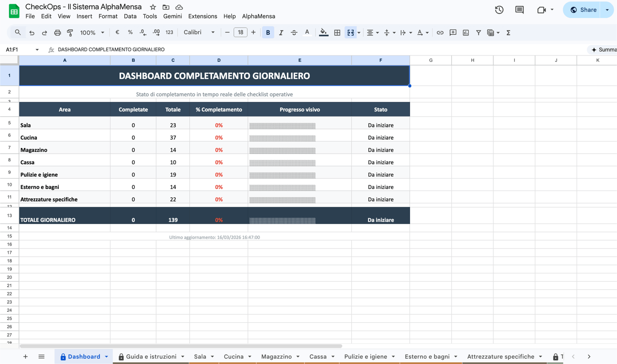Open the AlphaMensa menu

point(258,16)
